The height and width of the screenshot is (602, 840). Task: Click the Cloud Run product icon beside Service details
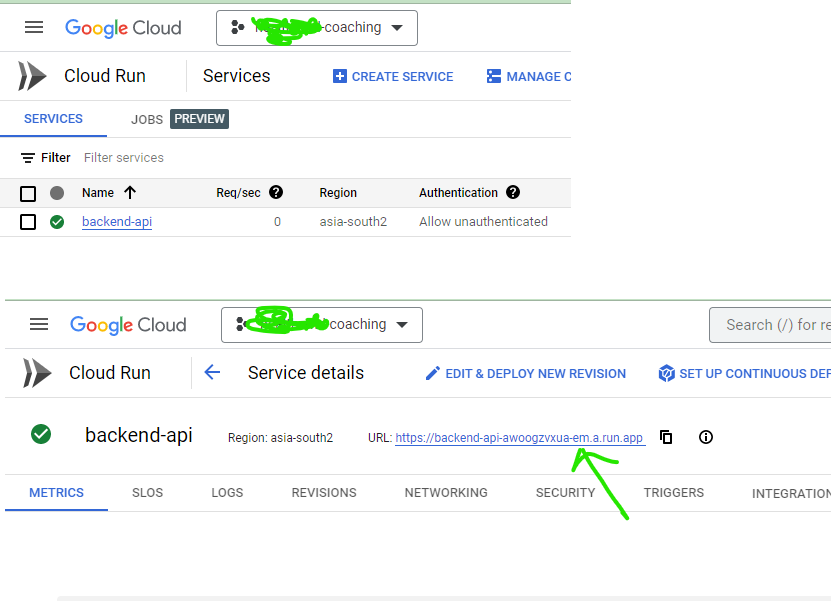37,373
